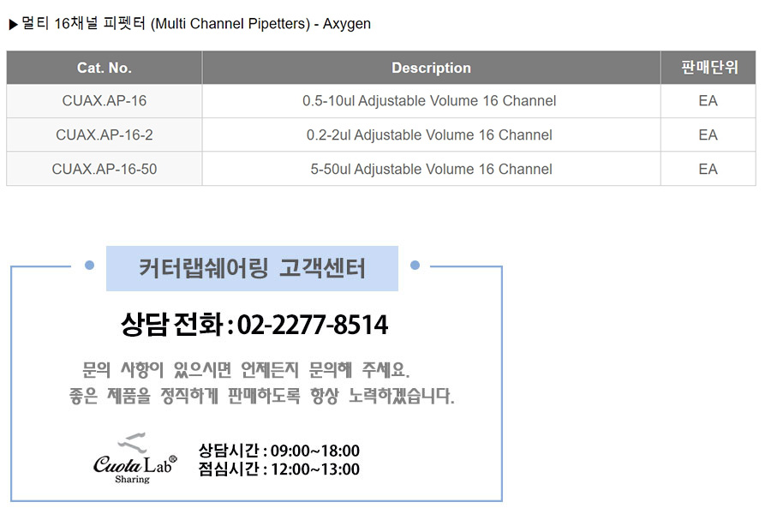Click the 5-50ul Adjustable Volume description
The width and height of the screenshot is (771, 532).
[431, 169]
